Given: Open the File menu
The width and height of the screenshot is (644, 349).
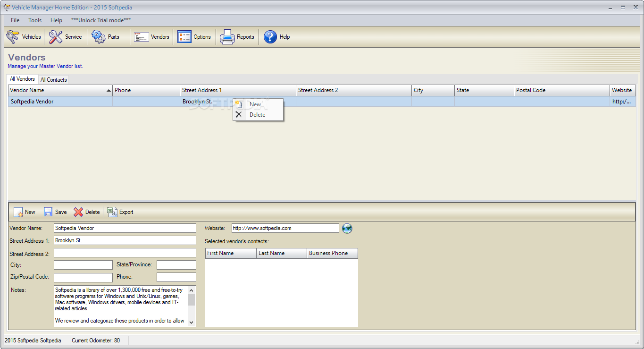Looking at the screenshot, I should [15, 20].
